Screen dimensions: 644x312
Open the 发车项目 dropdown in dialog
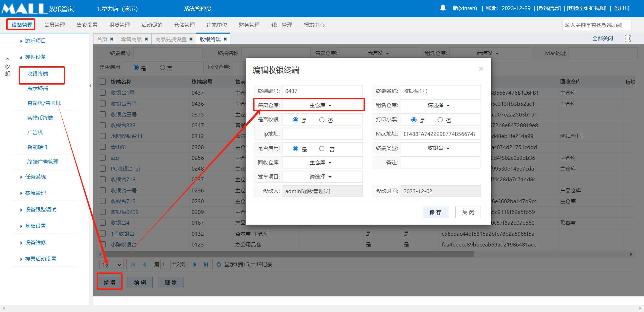tap(322, 177)
